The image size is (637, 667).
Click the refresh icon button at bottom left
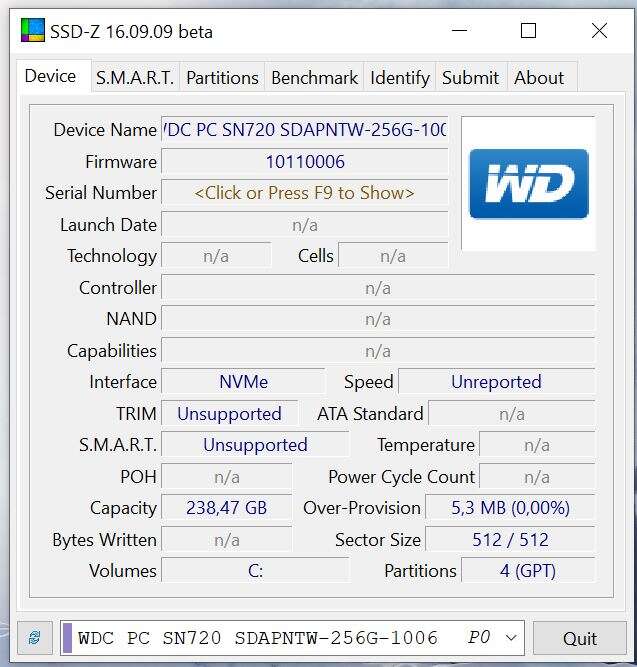point(34,637)
